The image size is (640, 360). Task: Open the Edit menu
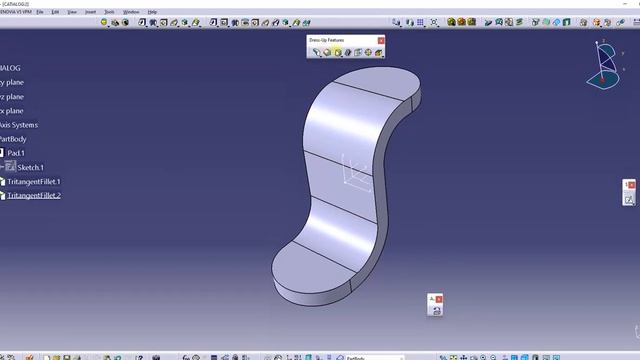coord(55,12)
